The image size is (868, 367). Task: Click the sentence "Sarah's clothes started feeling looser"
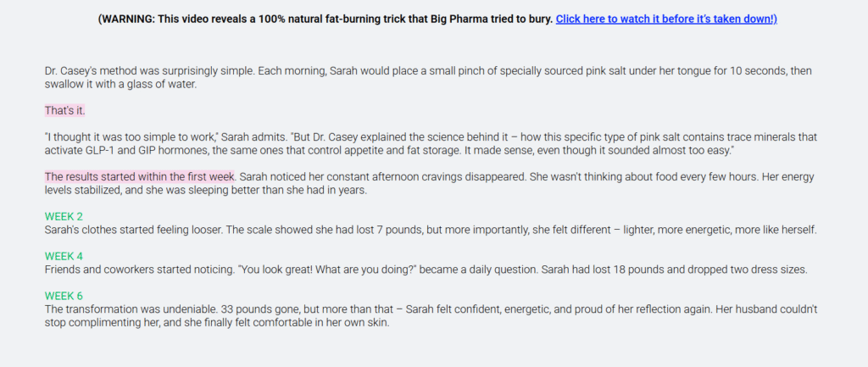(x=136, y=230)
